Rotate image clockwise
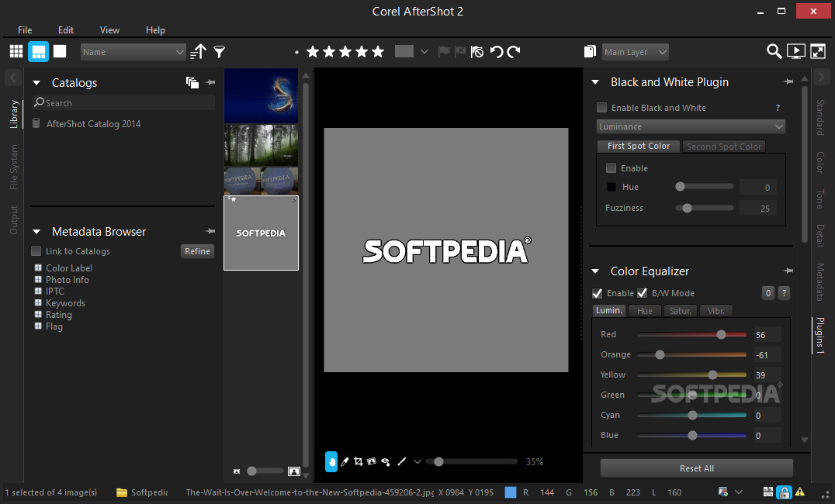 pos(514,52)
